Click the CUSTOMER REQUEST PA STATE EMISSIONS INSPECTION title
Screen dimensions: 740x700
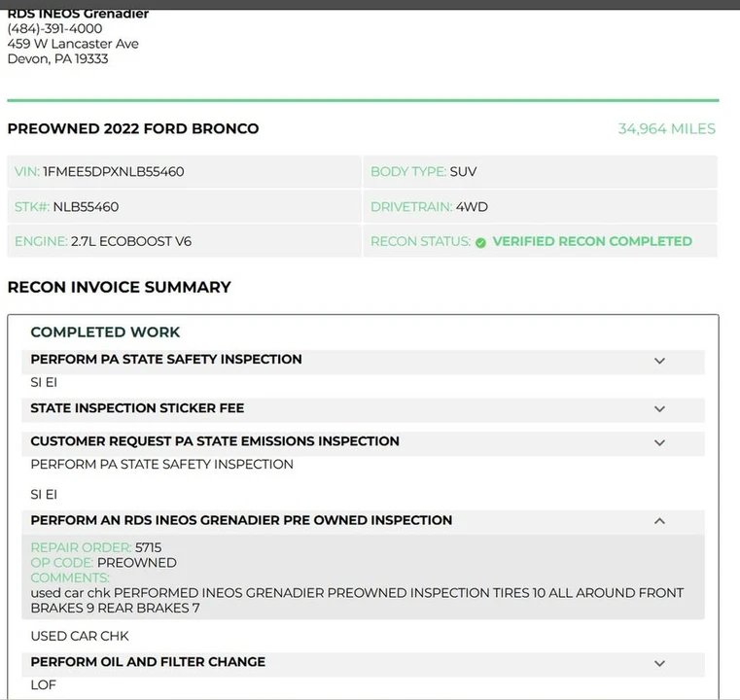(215, 441)
